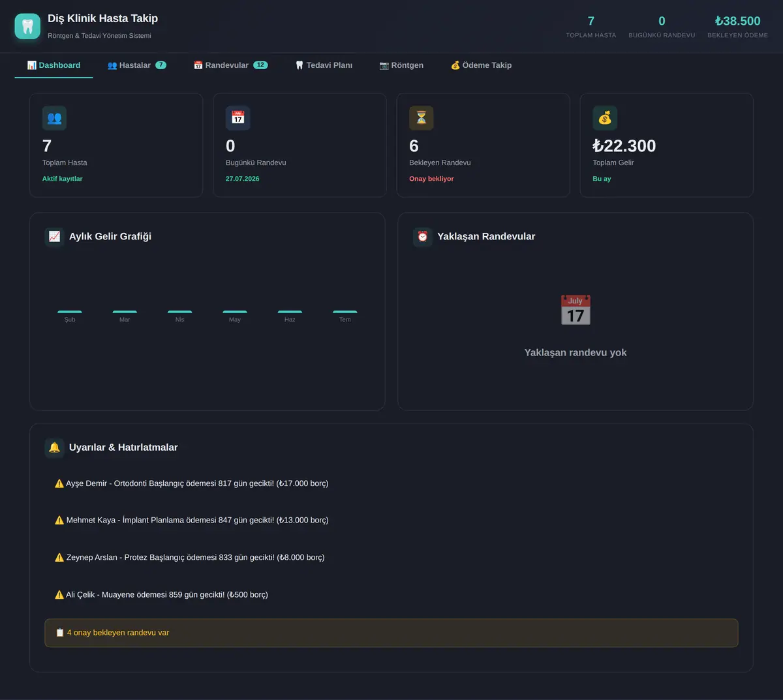Viewport: 783px width, 700px height.
Task: Click the people icon on Toplam Hasta card
Action: pyautogui.click(x=54, y=118)
